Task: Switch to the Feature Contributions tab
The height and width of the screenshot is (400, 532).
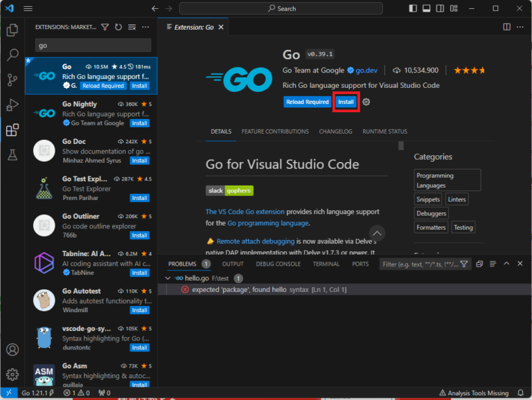Action: pos(275,131)
